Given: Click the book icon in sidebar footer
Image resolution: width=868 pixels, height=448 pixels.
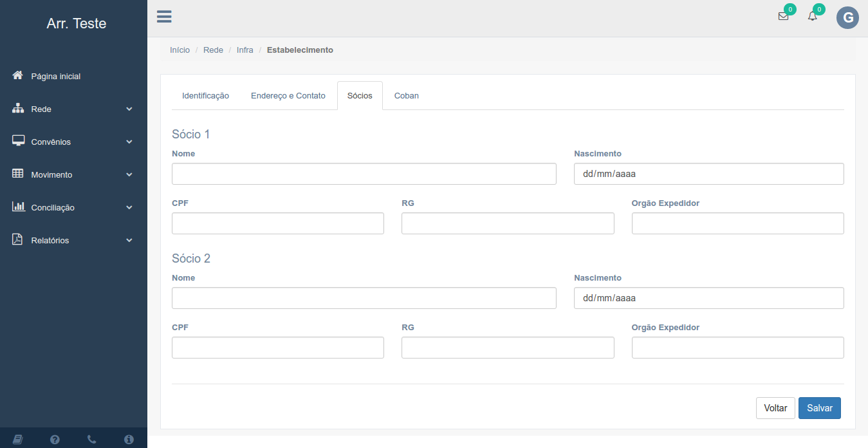Looking at the screenshot, I should 18,439.
